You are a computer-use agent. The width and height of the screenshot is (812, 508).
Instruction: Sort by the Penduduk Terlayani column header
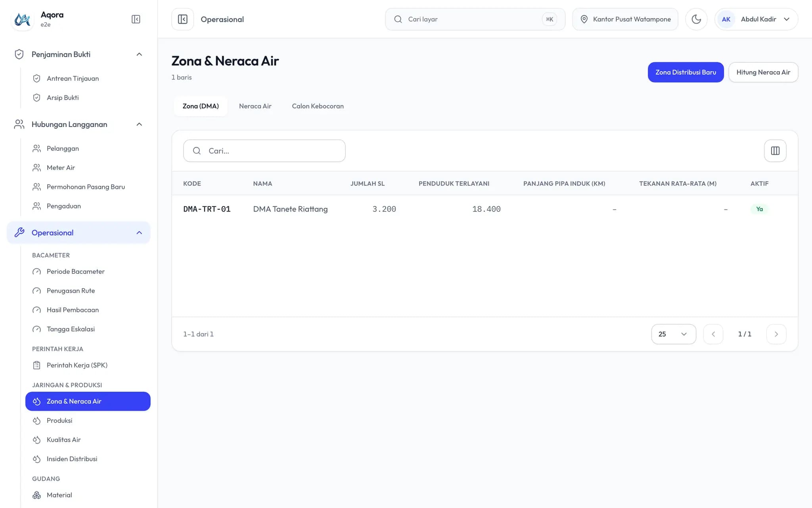[x=454, y=183]
